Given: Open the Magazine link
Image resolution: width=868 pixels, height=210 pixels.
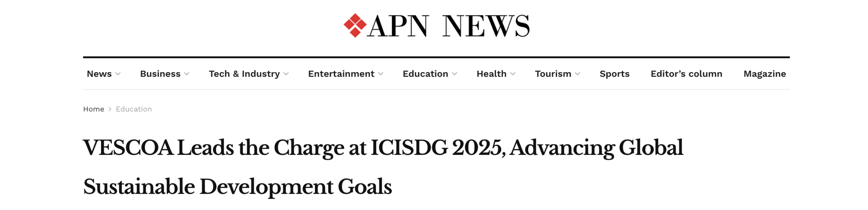Looking at the screenshot, I should [x=765, y=74].
